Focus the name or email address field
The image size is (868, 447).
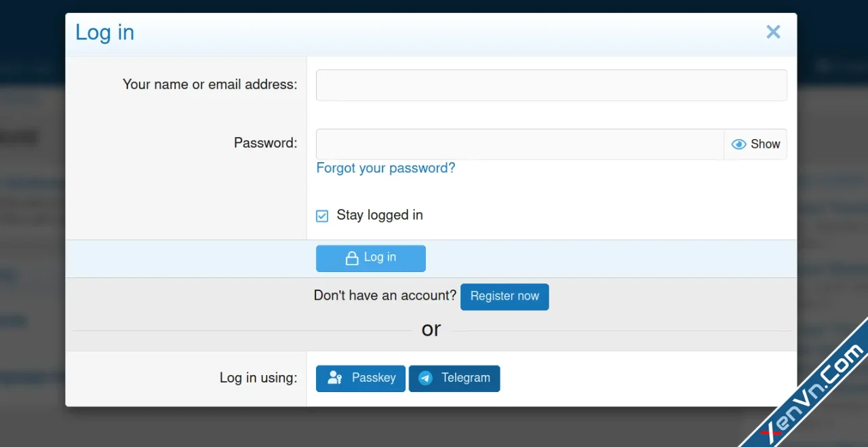(x=551, y=85)
